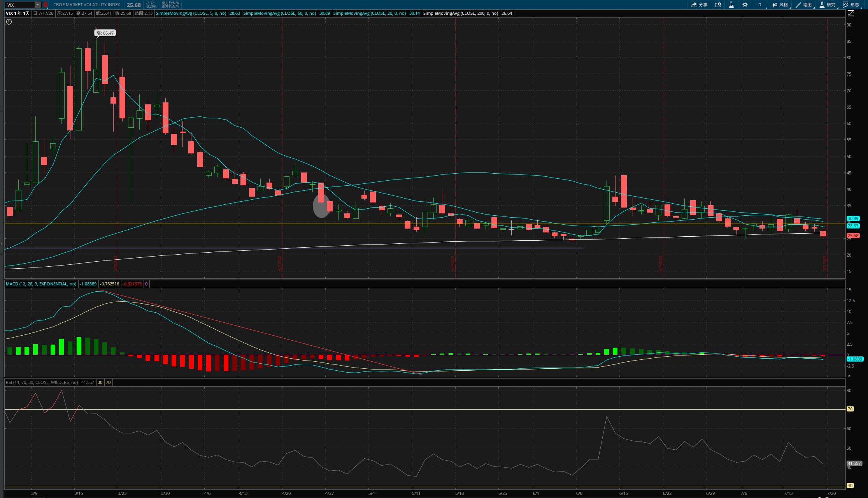Click the 30.89 price axis label
868x498 pixels.
(853, 218)
